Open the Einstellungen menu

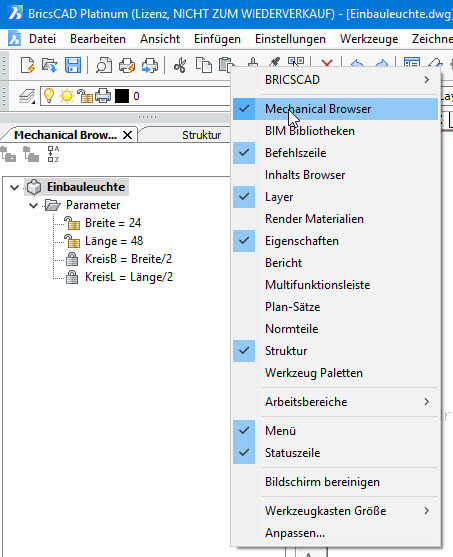click(x=290, y=39)
